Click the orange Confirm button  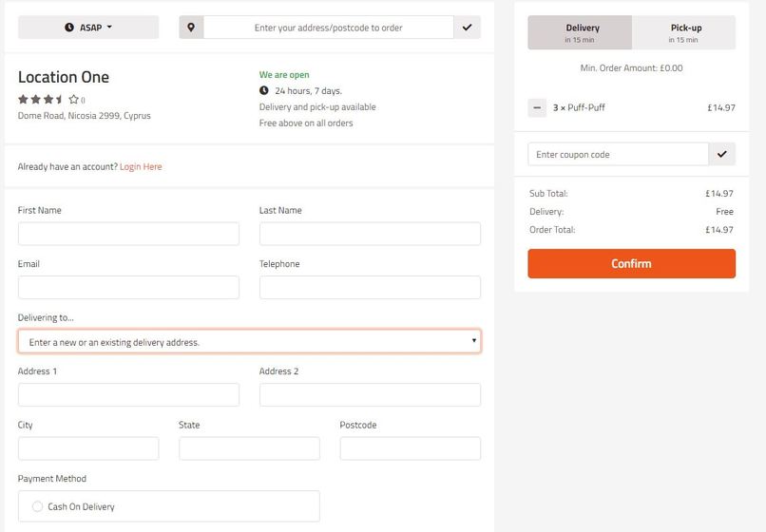(632, 264)
